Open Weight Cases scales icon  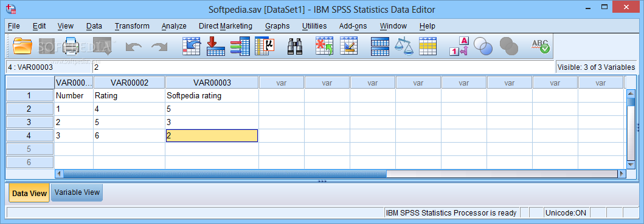coord(404,46)
